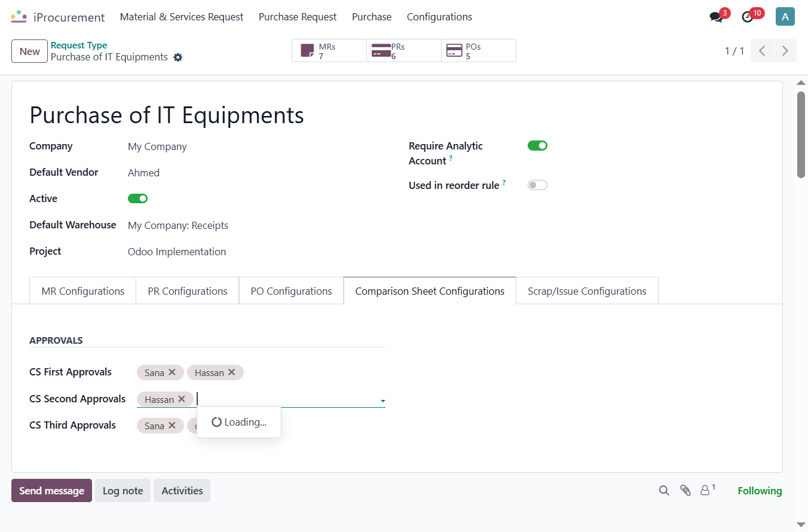808x532 pixels.
Task: Open the Configurations menu
Action: (x=439, y=17)
